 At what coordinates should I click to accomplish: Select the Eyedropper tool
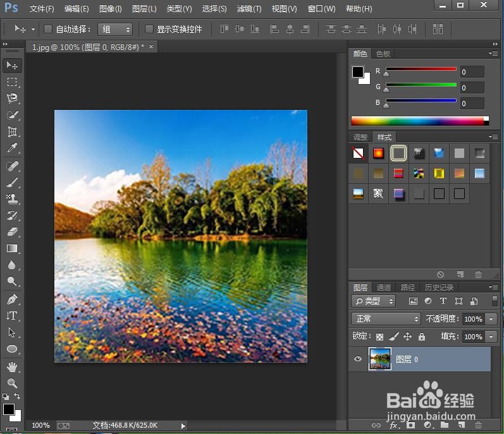click(12, 148)
